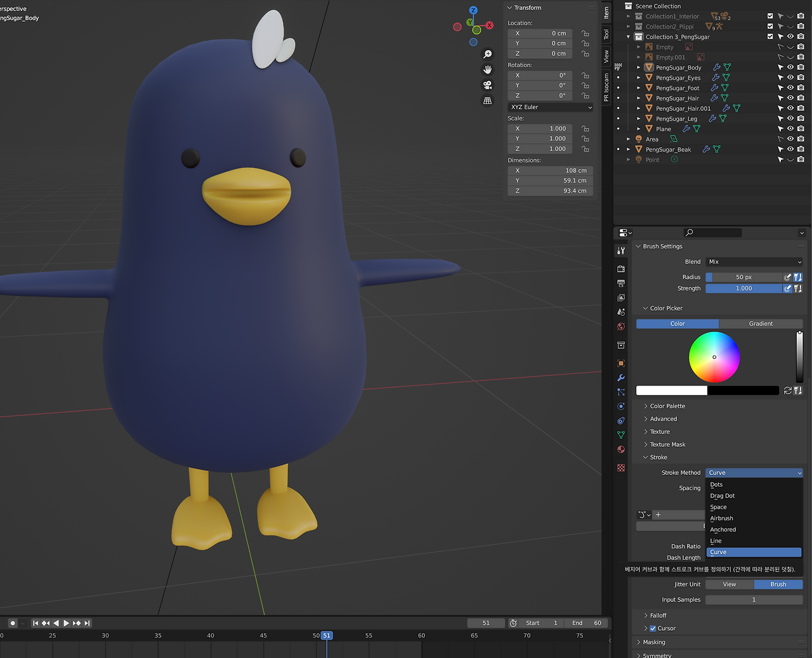The height and width of the screenshot is (658, 812).
Task: Click the swap colors arrows icon
Action: pos(788,390)
